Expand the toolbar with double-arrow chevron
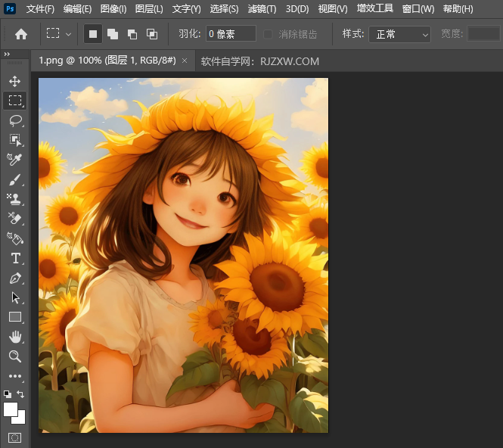503x448 pixels. [x=7, y=54]
